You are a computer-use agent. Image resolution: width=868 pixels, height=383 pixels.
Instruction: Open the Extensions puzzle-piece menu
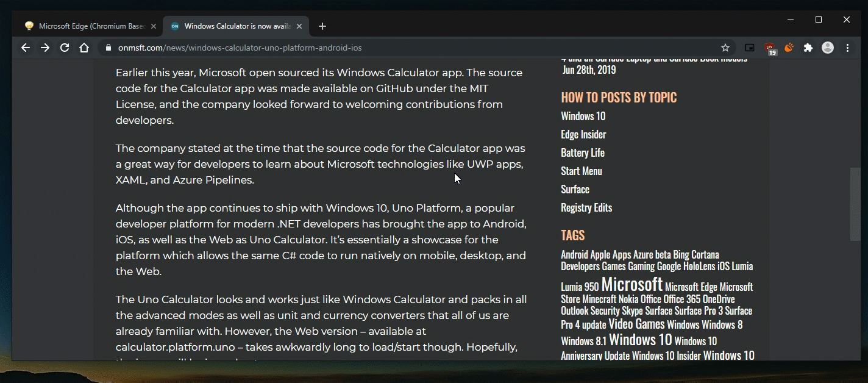(808, 48)
